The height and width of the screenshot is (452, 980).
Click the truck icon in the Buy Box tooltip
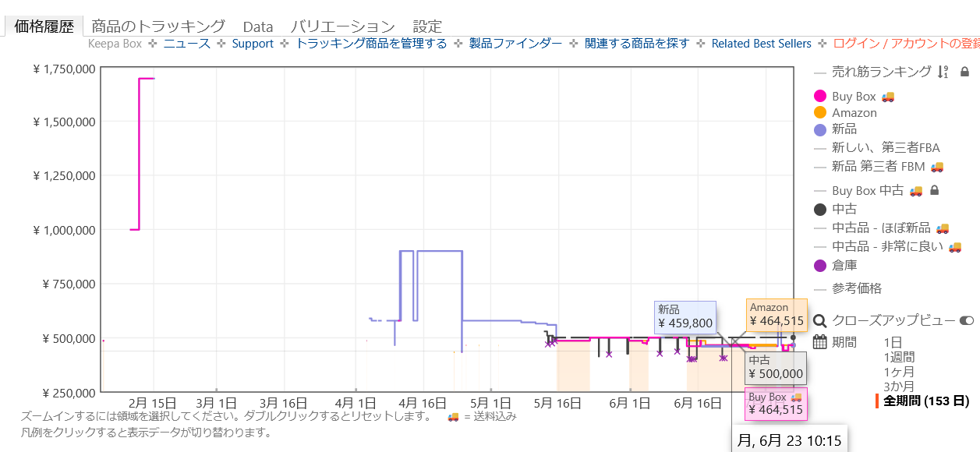(796, 397)
